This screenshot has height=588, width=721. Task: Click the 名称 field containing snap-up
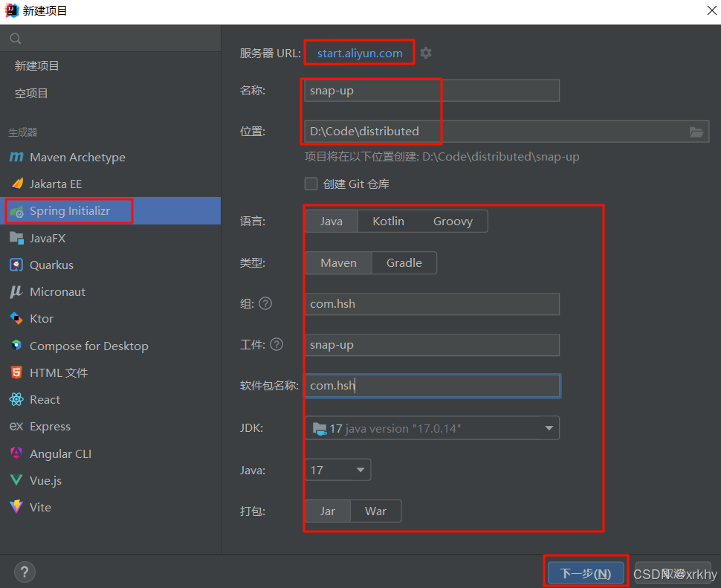pos(433,91)
